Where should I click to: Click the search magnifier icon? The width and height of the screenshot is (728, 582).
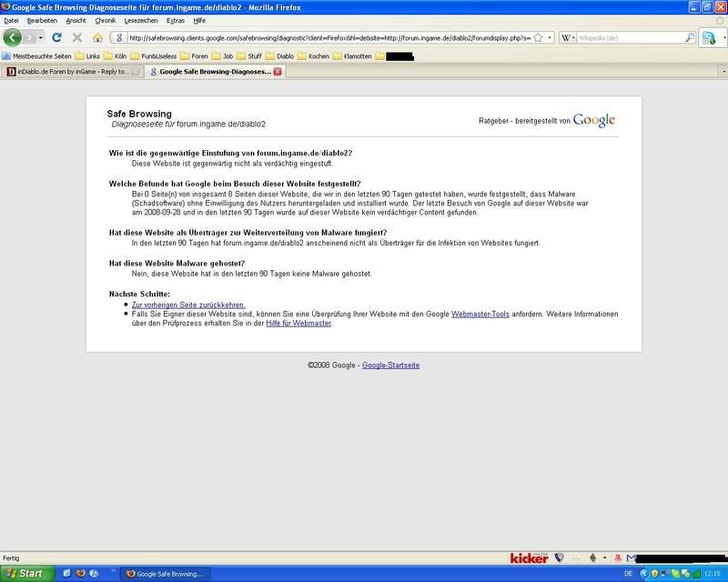coord(690,37)
